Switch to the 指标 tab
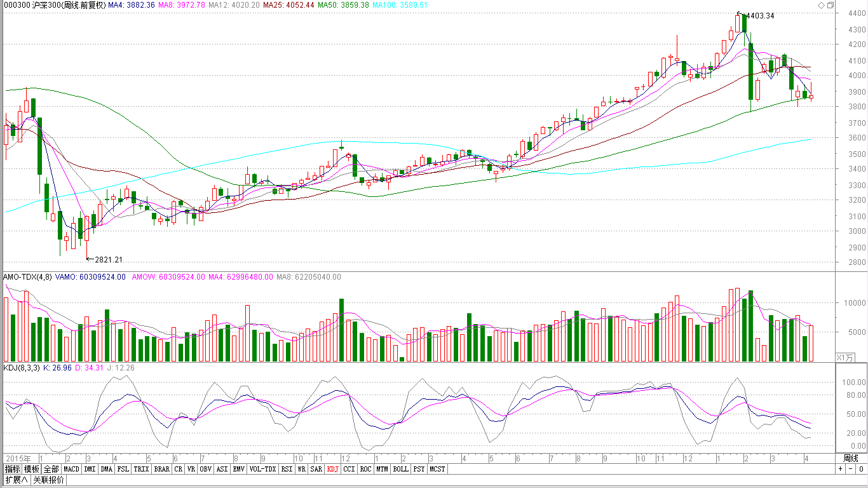The height and width of the screenshot is (488, 868). (13, 469)
